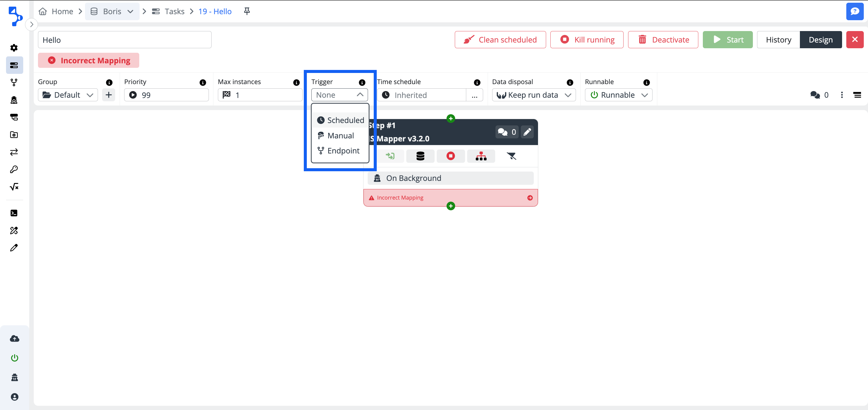This screenshot has height=410, width=868.
Task: Click the crossed filter icon in step
Action: pyautogui.click(x=511, y=156)
